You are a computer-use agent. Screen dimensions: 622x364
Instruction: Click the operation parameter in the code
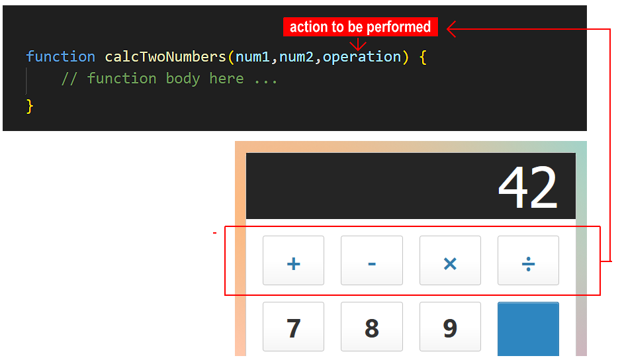pyautogui.click(x=362, y=57)
